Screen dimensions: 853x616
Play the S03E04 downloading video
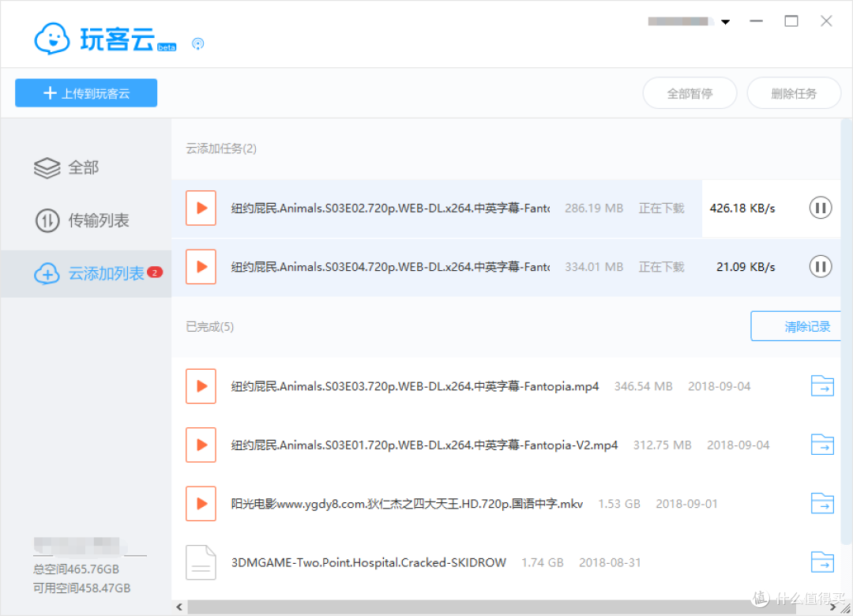201,267
